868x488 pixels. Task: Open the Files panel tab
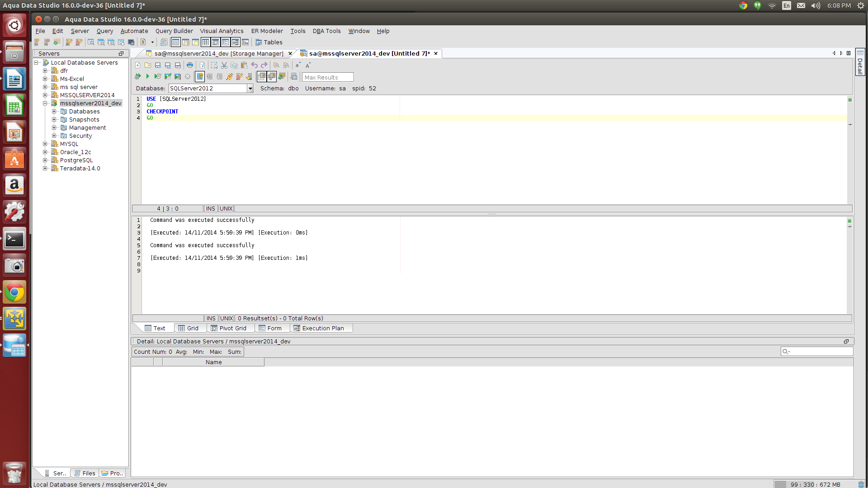85,473
